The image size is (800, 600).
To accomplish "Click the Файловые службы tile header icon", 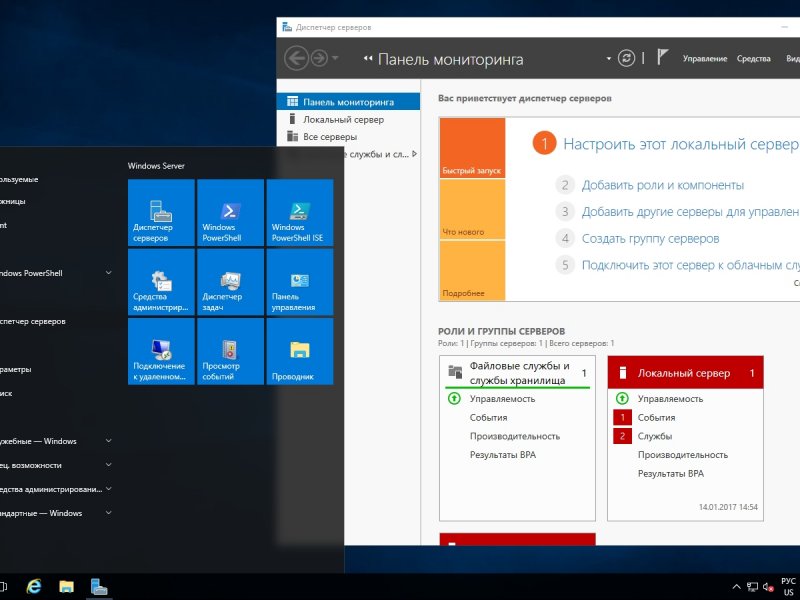I will pos(455,371).
